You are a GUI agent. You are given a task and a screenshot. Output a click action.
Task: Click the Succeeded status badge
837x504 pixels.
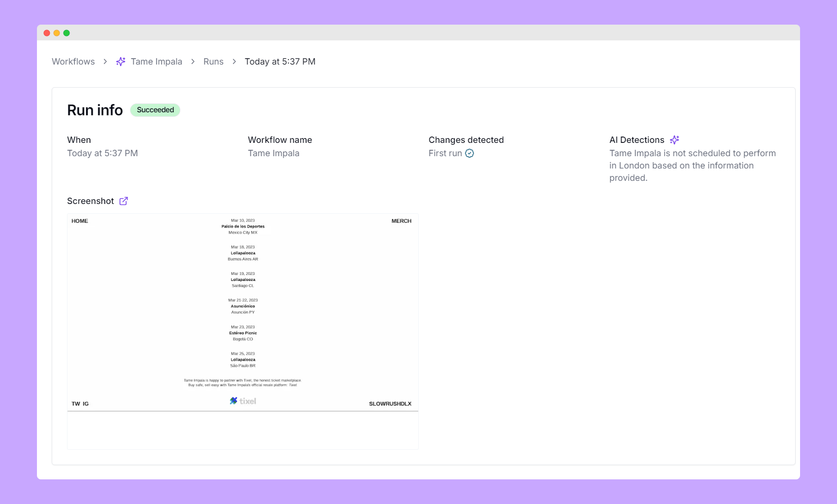(x=155, y=110)
